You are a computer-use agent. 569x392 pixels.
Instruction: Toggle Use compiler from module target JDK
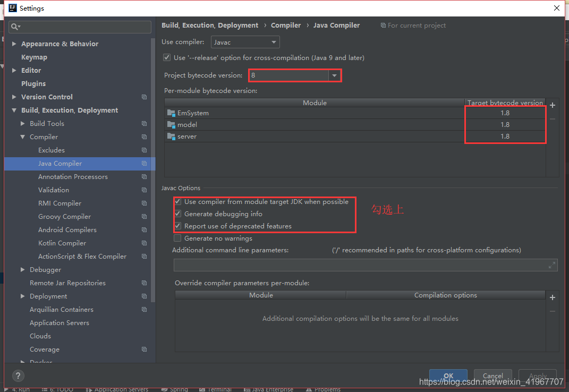click(177, 201)
